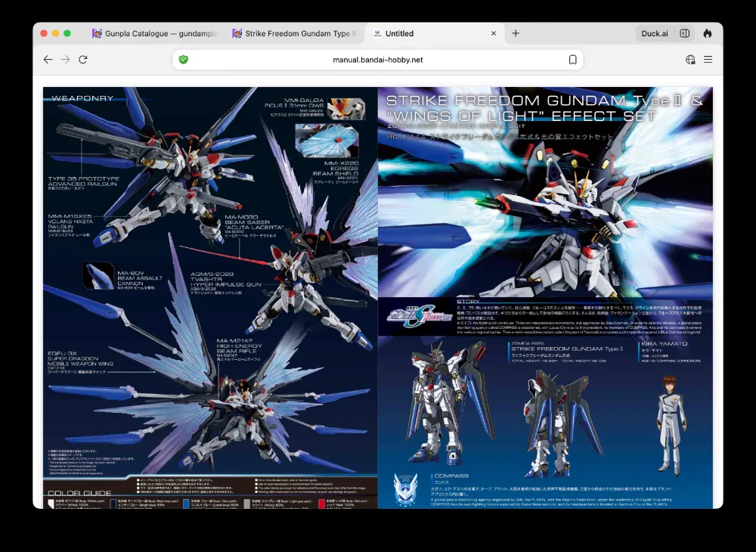Close the Untitled tab
This screenshot has height=552, width=756.
(493, 33)
